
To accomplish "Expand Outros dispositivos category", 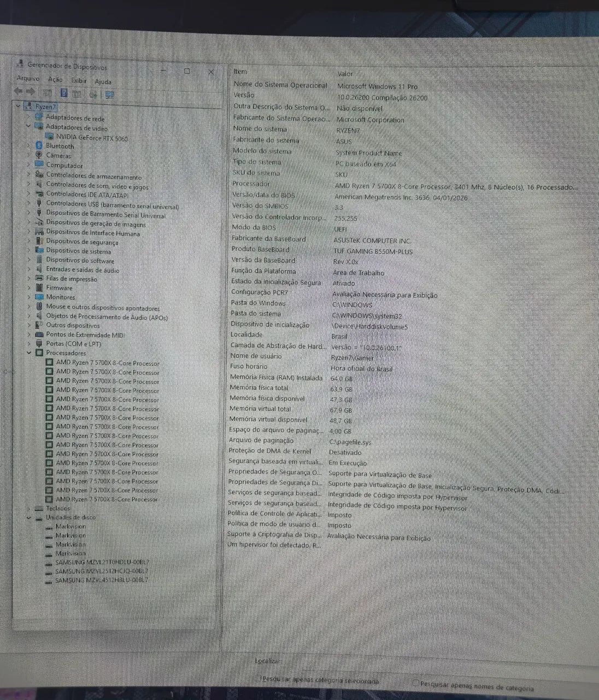I will pyautogui.click(x=29, y=325).
